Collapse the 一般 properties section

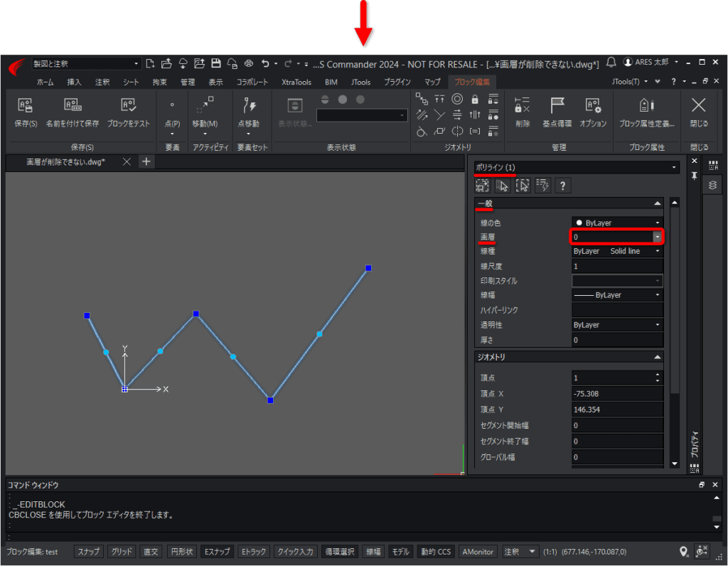click(657, 203)
